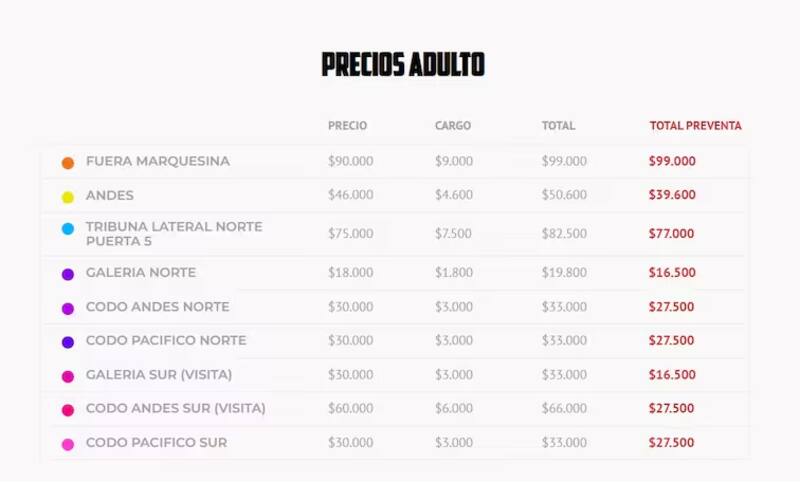The width and height of the screenshot is (800, 483).
Task: Click the PRECIOS ADULTO heading
Action: [x=403, y=66]
